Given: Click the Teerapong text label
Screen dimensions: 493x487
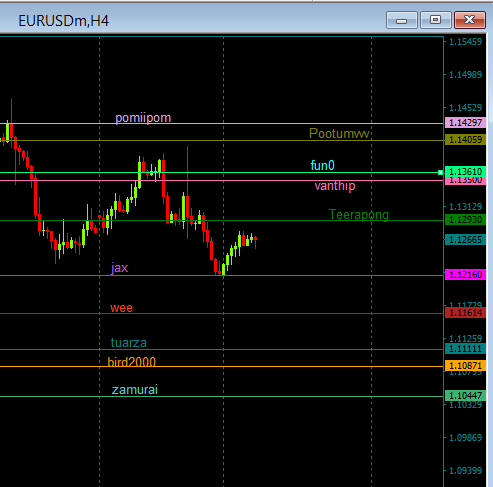Looking at the screenshot, I should [x=359, y=215].
